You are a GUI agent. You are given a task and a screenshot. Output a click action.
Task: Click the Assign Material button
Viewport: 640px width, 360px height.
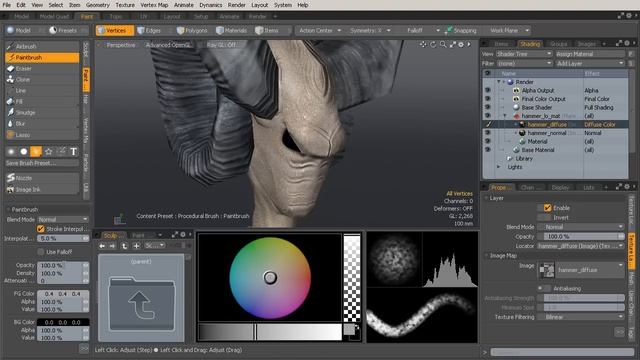click(x=590, y=54)
